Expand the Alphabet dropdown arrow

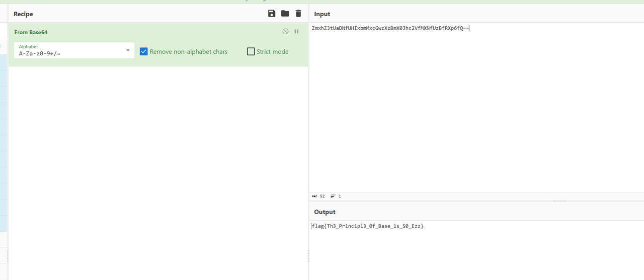pyautogui.click(x=128, y=50)
